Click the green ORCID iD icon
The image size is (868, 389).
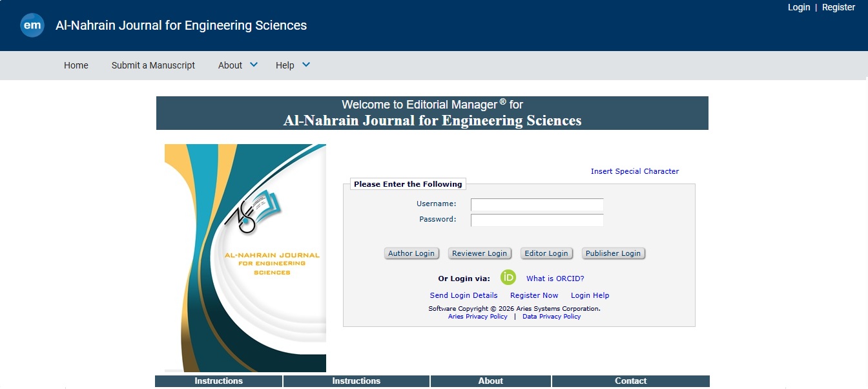click(x=508, y=278)
